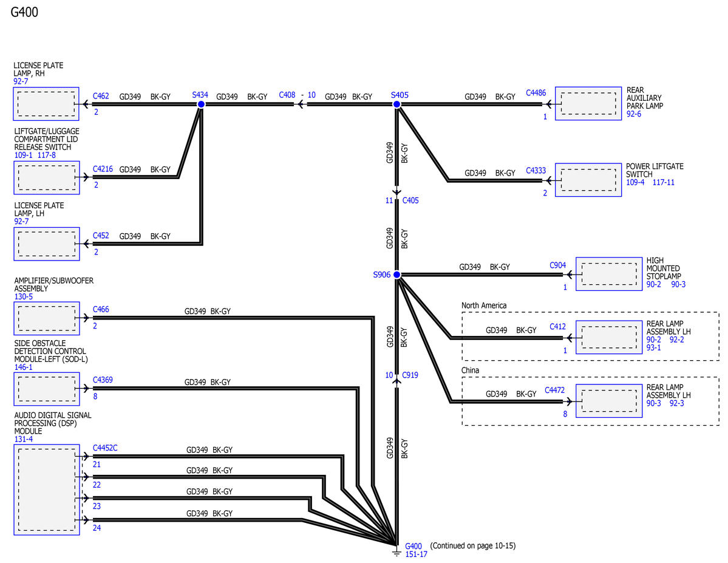Select splice label S906
The height and width of the screenshot is (563, 728).
(x=382, y=275)
